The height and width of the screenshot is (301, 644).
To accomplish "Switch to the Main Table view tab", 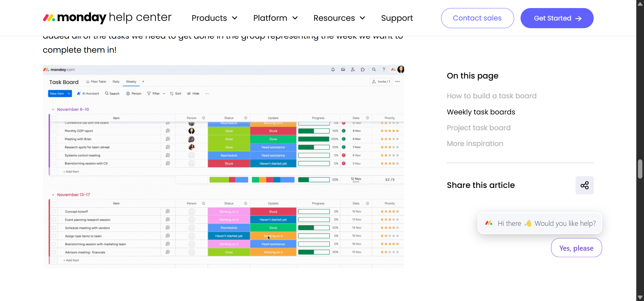I will coord(96,82).
